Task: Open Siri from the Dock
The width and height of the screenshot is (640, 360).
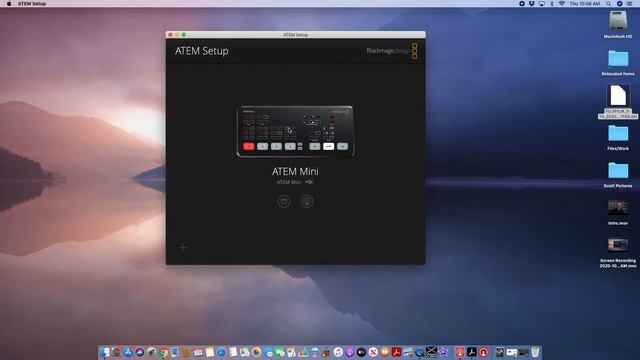Action: tap(140, 352)
